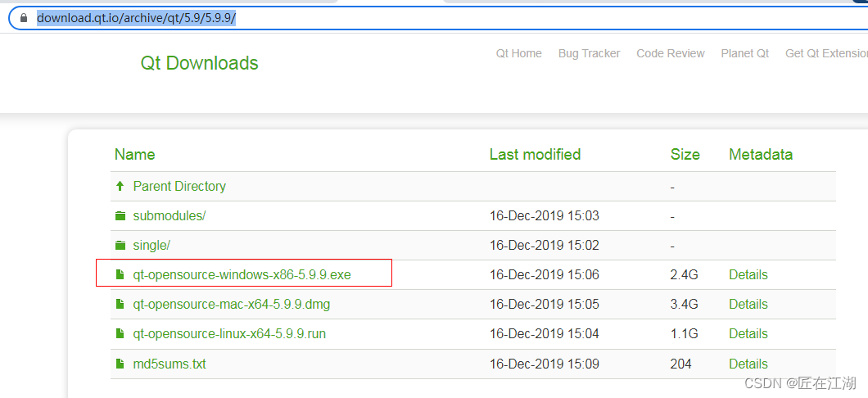Click the date 16-Dec-2019 15:05
This screenshot has height=398, width=868.
(x=545, y=304)
